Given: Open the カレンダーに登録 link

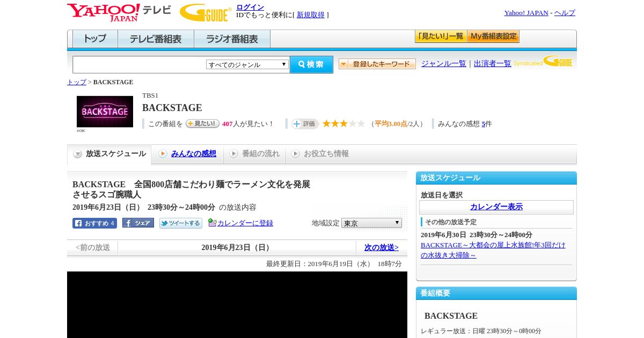Looking at the screenshot, I should pyautogui.click(x=245, y=223).
